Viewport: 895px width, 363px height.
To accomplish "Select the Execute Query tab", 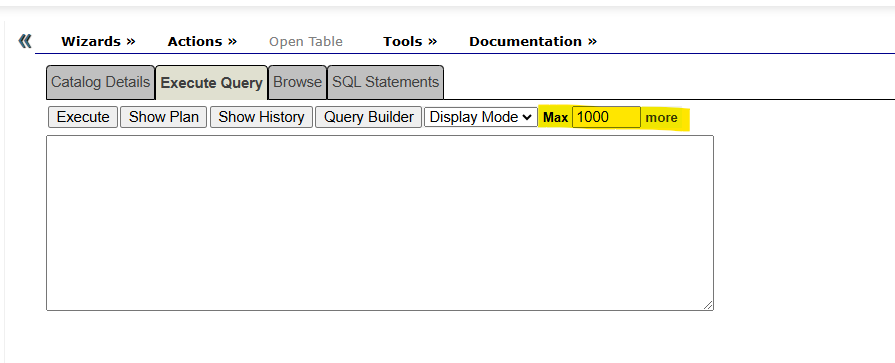I will coord(212,83).
